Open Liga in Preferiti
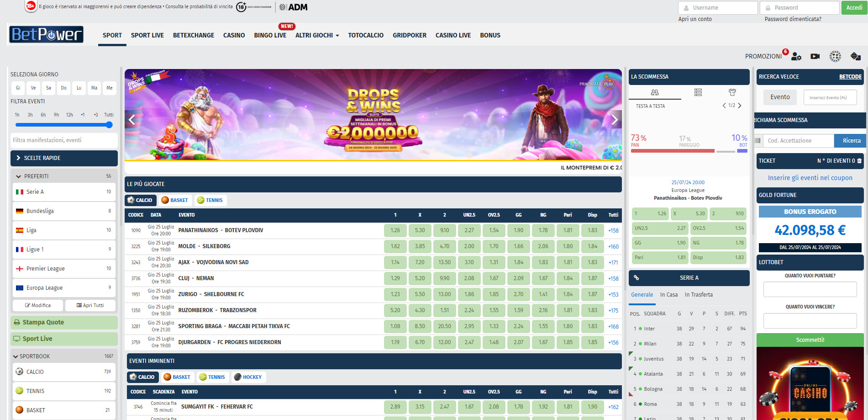 click(64, 230)
